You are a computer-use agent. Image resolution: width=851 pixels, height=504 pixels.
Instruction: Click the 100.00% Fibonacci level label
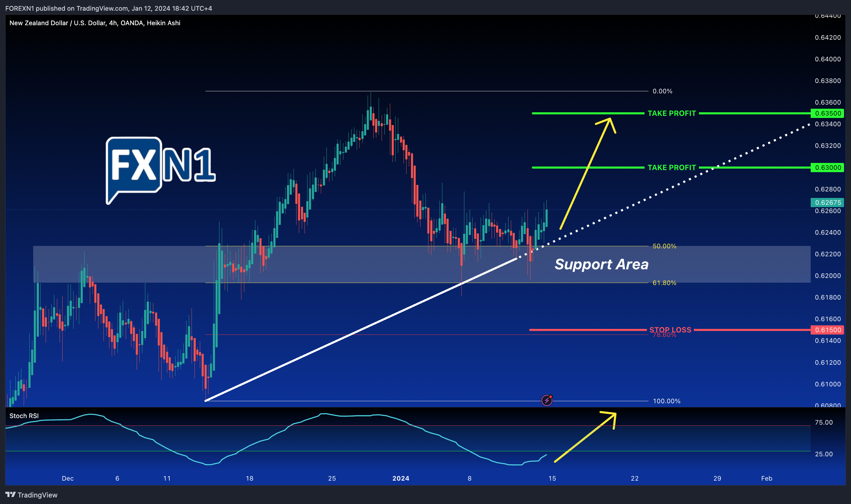(667, 401)
